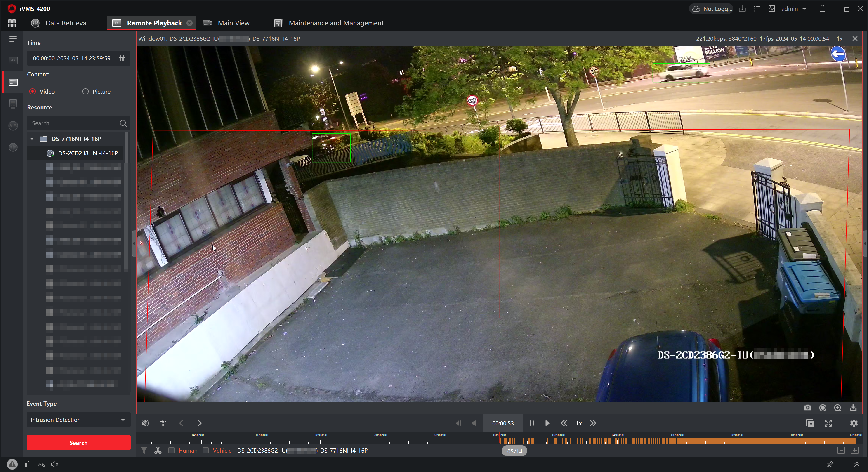Open the Intrusion Detection event type dropdown
868x472 pixels.
click(x=78, y=420)
